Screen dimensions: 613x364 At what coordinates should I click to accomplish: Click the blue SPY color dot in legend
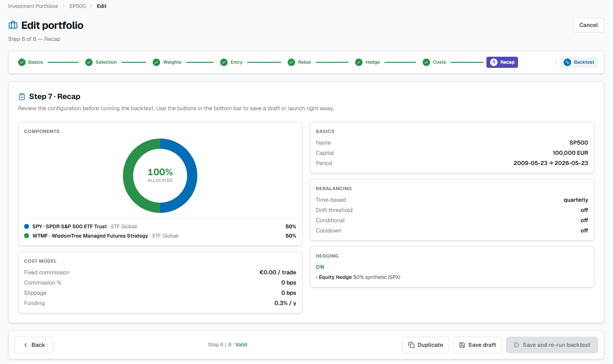27,226
